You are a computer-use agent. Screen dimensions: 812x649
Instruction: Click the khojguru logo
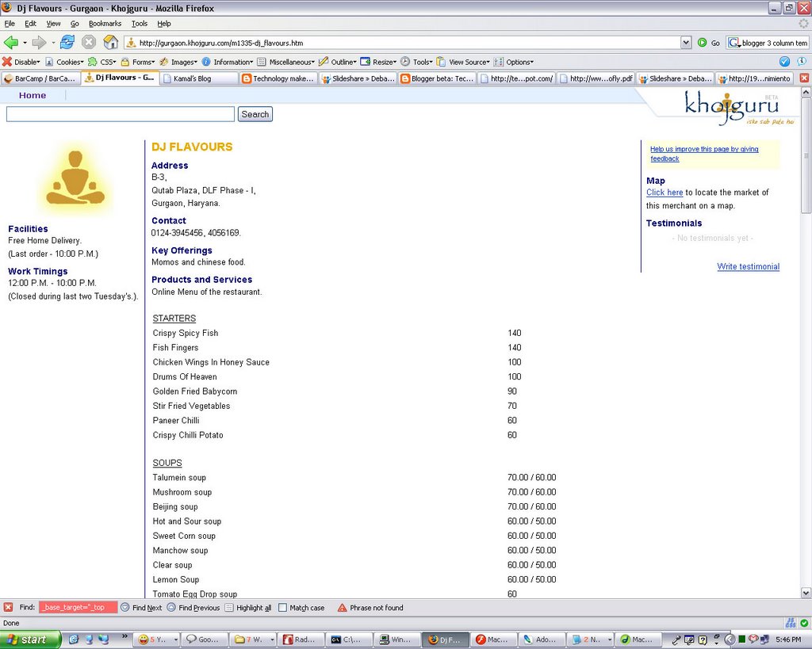point(738,107)
